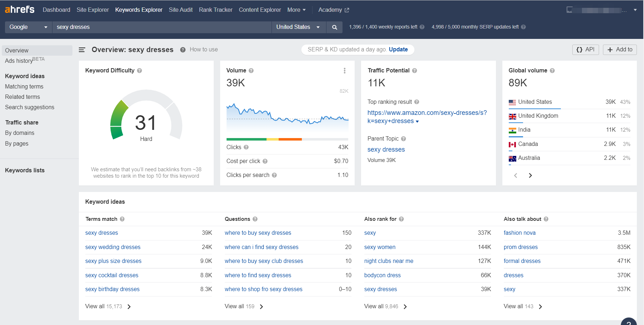Click help icon next to Clicks per search
Image resolution: width=644 pixels, height=325 pixels.
(274, 175)
